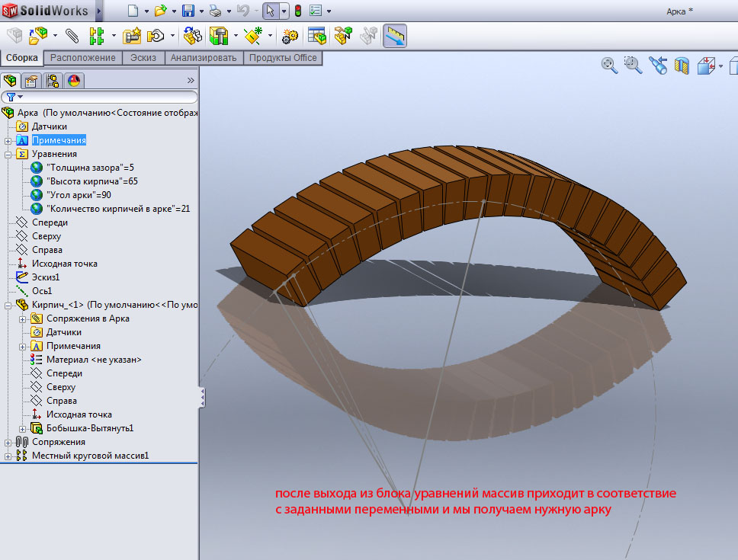
Task: Collapse the Уравнения folder in tree
Action: pyautogui.click(x=8, y=154)
